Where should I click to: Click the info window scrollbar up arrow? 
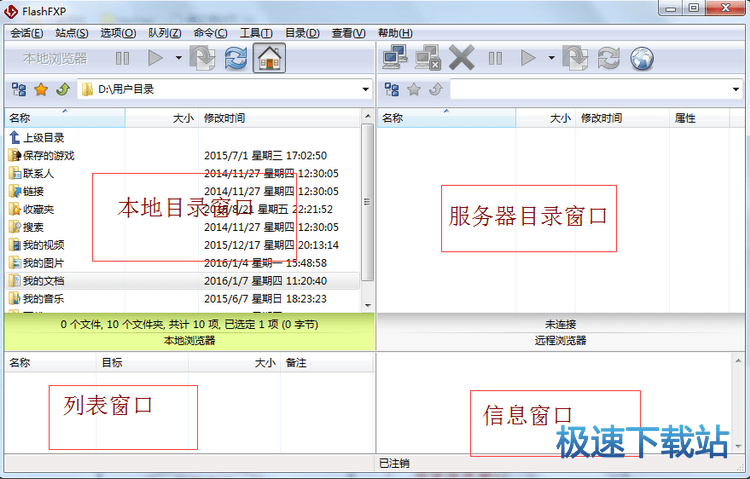click(x=738, y=361)
